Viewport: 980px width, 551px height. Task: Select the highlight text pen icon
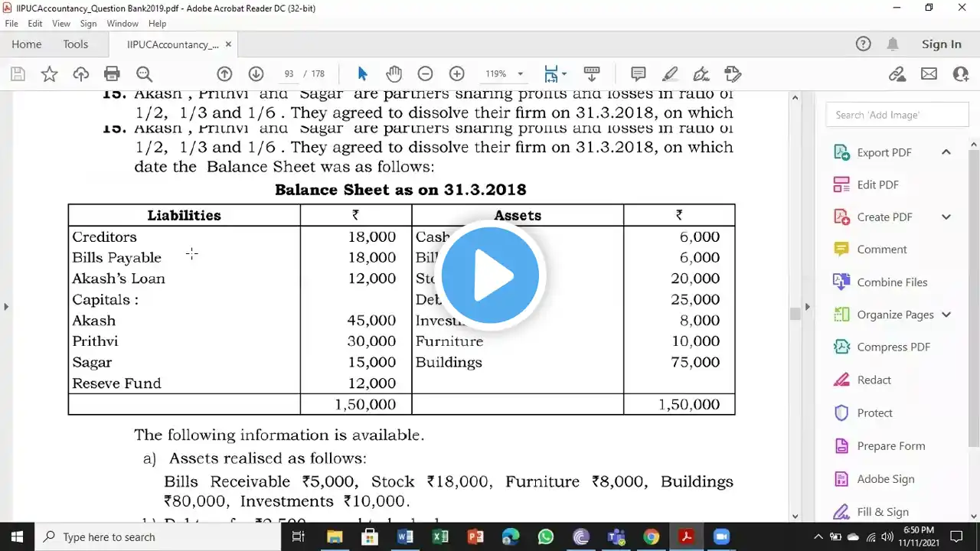point(670,74)
